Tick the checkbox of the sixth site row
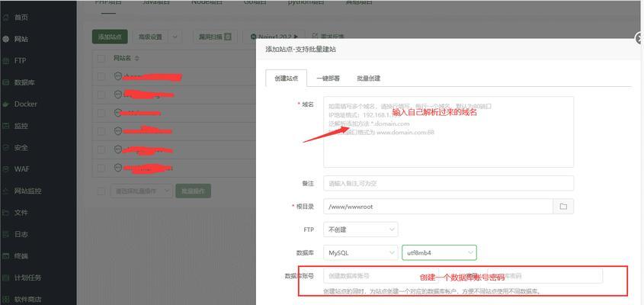644x305 pixels. point(101,168)
